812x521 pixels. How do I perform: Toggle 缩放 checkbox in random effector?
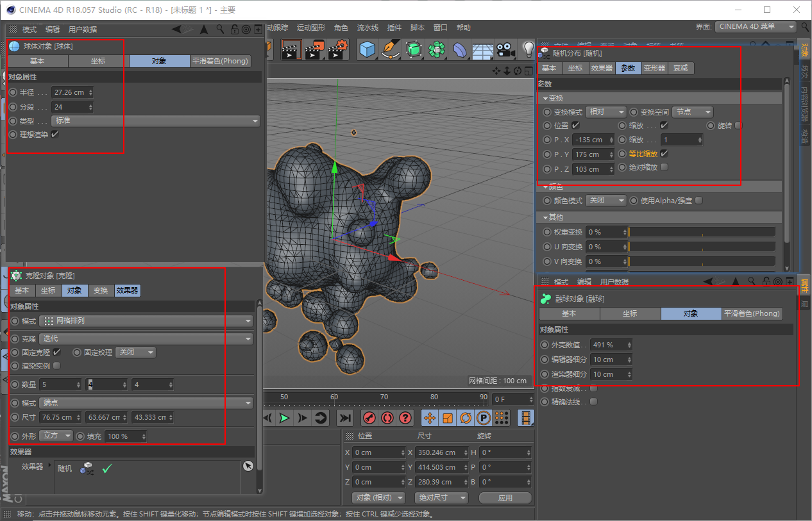click(x=664, y=126)
